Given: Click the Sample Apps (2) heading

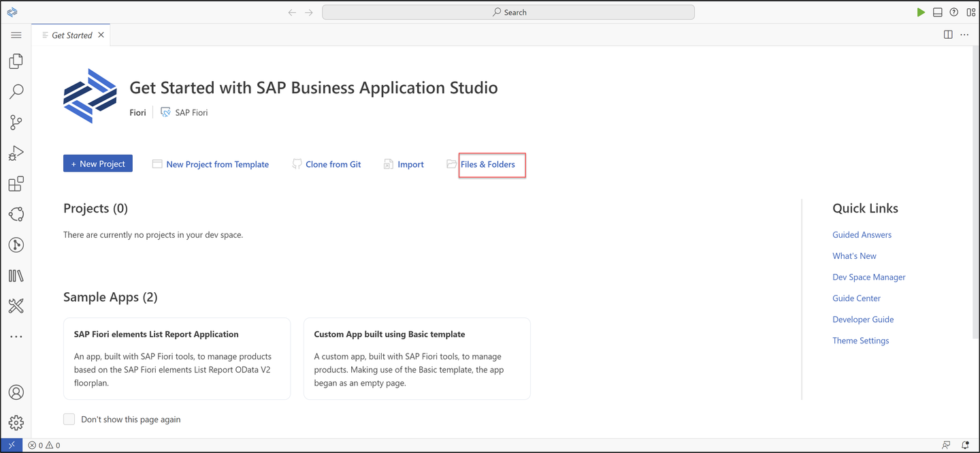Looking at the screenshot, I should tap(110, 297).
